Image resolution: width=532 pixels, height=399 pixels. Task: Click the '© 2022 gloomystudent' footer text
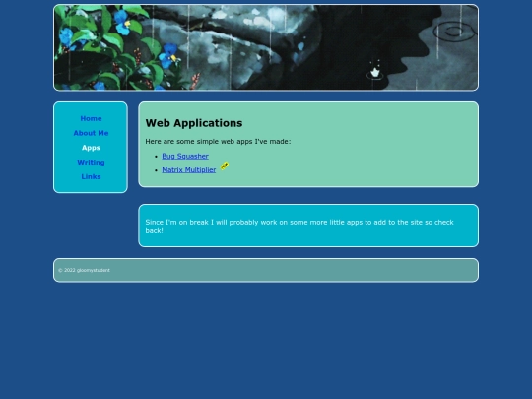point(84,270)
